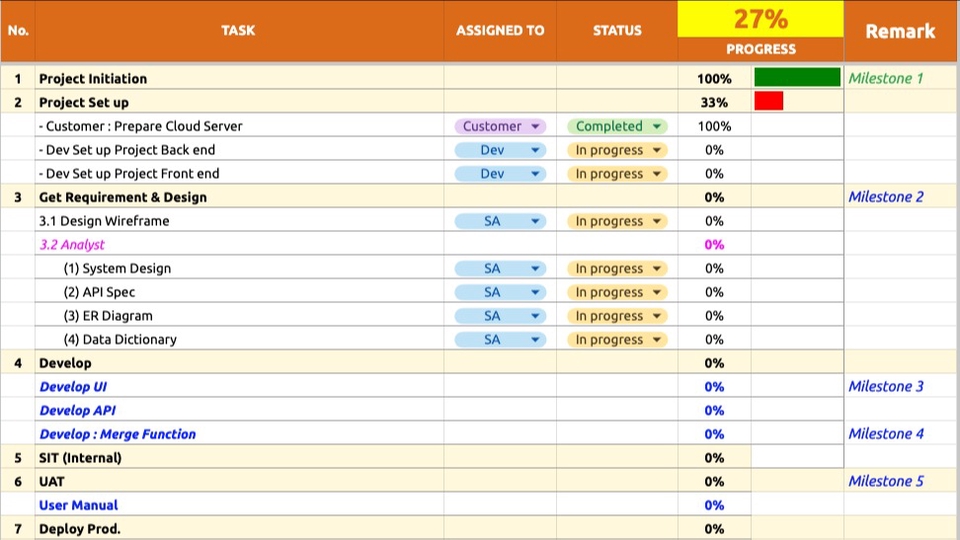Select the User Manual task cell
The width and height of the screenshot is (960, 540).
[239, 505]
